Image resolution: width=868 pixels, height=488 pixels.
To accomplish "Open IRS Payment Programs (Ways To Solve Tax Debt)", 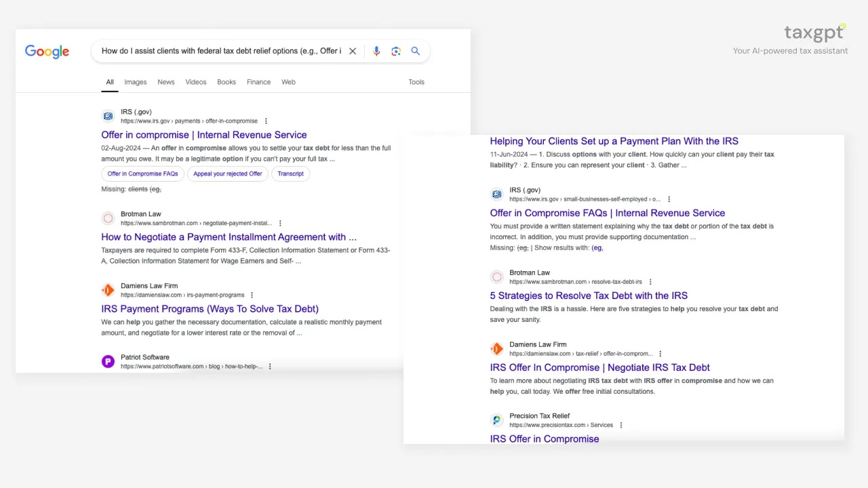I will point(210,309).
